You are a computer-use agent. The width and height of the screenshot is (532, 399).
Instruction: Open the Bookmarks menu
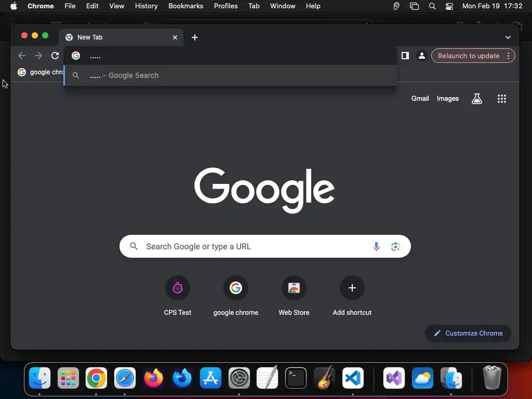(x=185, y=6)
